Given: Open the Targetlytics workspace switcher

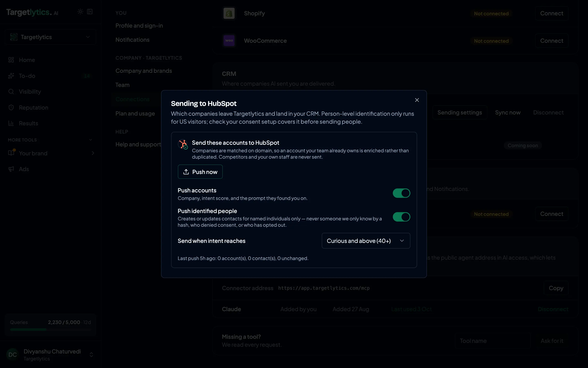Looking at the screenshot, I should click(x=51, y=37).
